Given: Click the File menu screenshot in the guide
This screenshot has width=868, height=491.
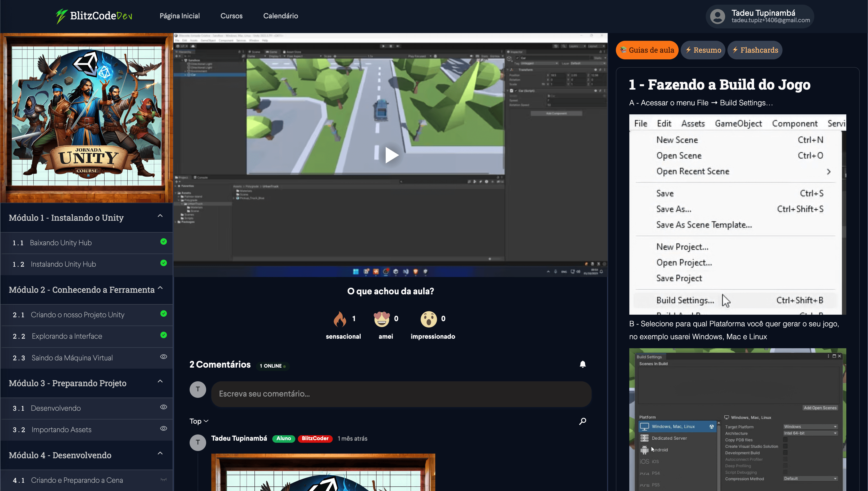Looking at the screenshot, I should click(x=737, y=215).
